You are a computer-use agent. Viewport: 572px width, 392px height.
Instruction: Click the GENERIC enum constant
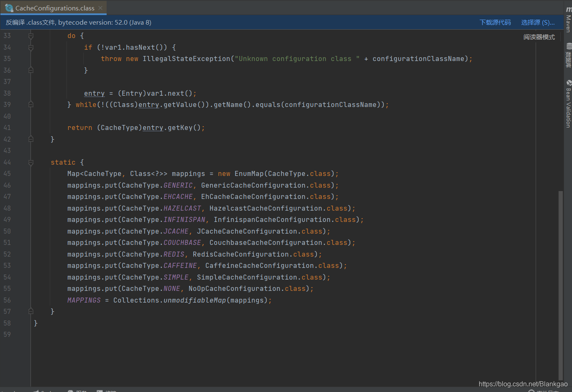pos(178,186)
